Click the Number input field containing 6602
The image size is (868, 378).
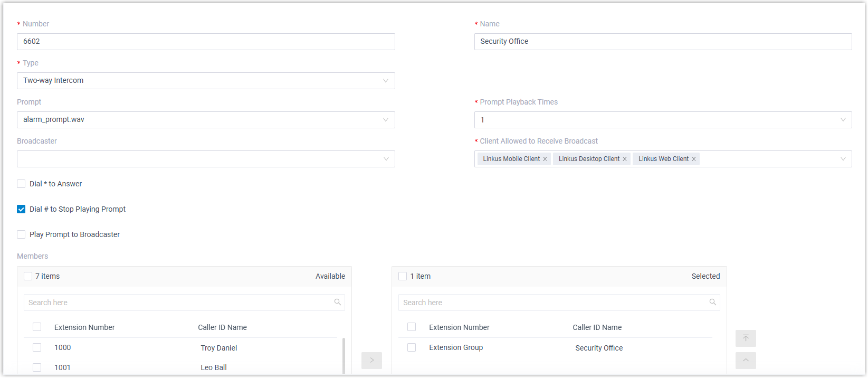(x=206, y=42)
